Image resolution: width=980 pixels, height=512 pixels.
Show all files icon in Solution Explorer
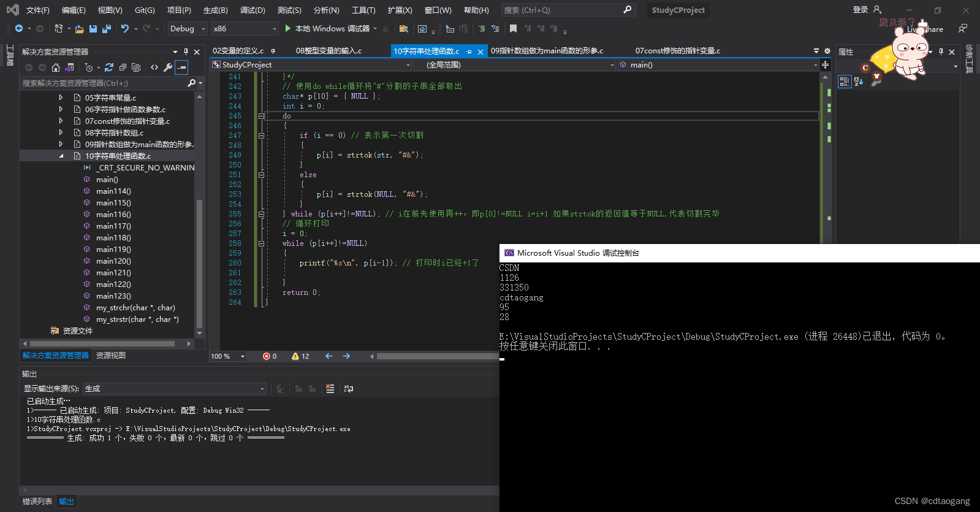[136, 67]
